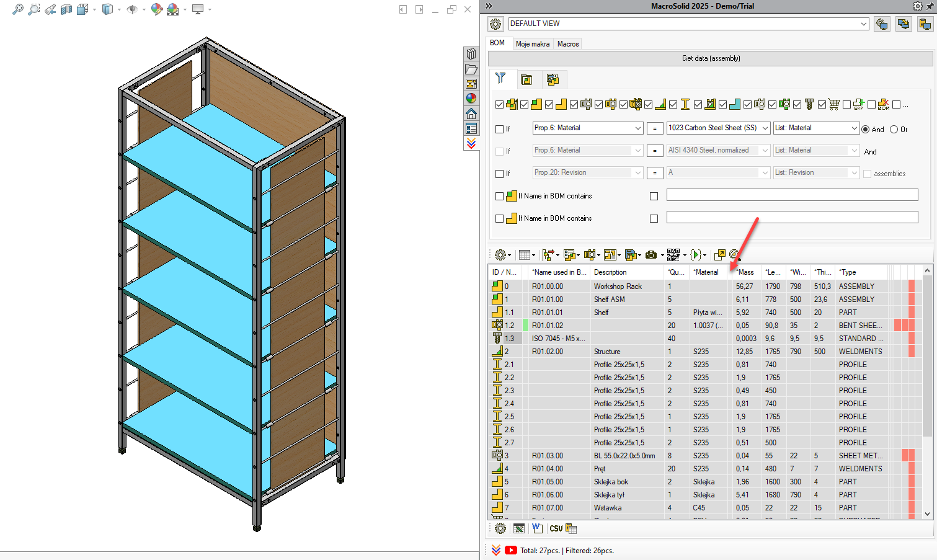Open the first Prop.6: Material property dropdown
Screen dimensions: 937x560
pyautogui.click(x=638, y=128)
